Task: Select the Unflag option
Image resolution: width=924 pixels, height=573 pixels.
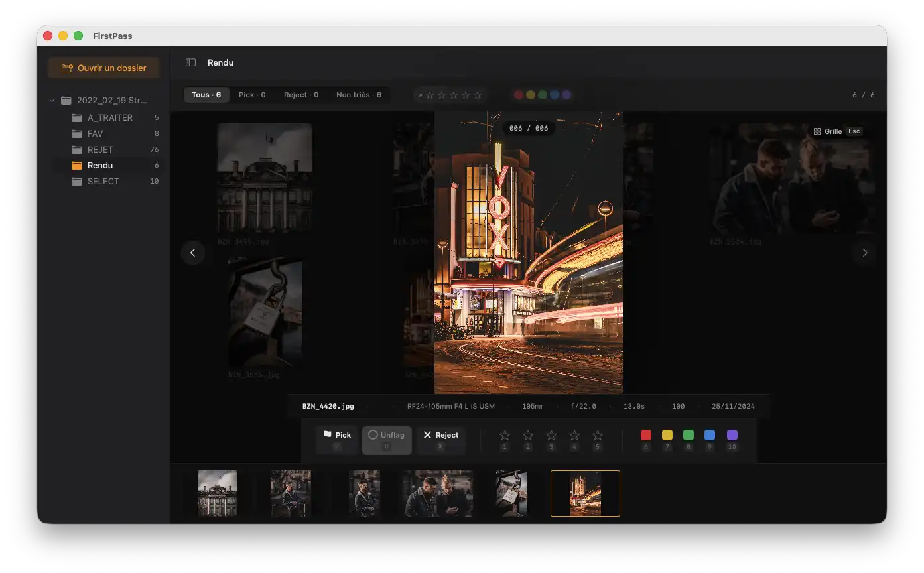Action: (387, 440)
